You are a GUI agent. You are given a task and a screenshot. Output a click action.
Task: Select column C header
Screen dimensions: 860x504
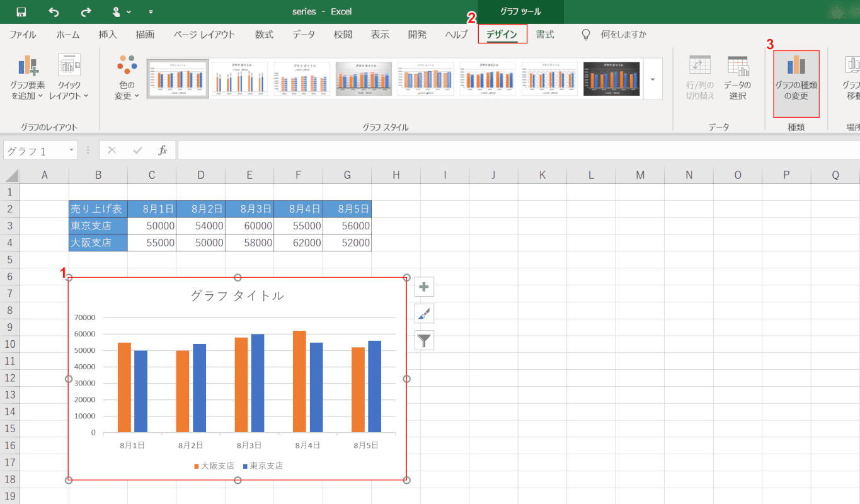click(152, 175)
